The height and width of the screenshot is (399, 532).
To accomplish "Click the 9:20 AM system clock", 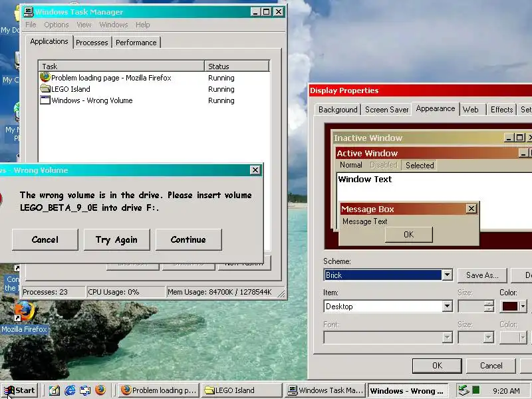I will point(506,391).
